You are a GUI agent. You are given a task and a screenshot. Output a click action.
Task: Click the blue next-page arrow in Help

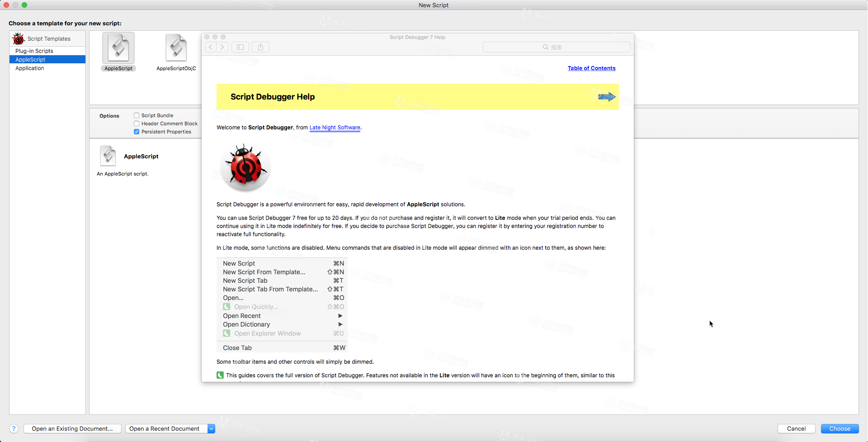607,97
